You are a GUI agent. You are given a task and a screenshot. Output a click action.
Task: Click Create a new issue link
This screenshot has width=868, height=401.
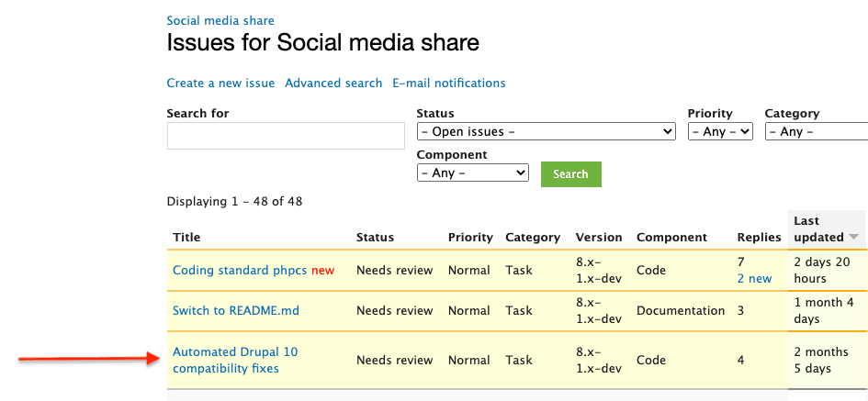pos(220,83)
